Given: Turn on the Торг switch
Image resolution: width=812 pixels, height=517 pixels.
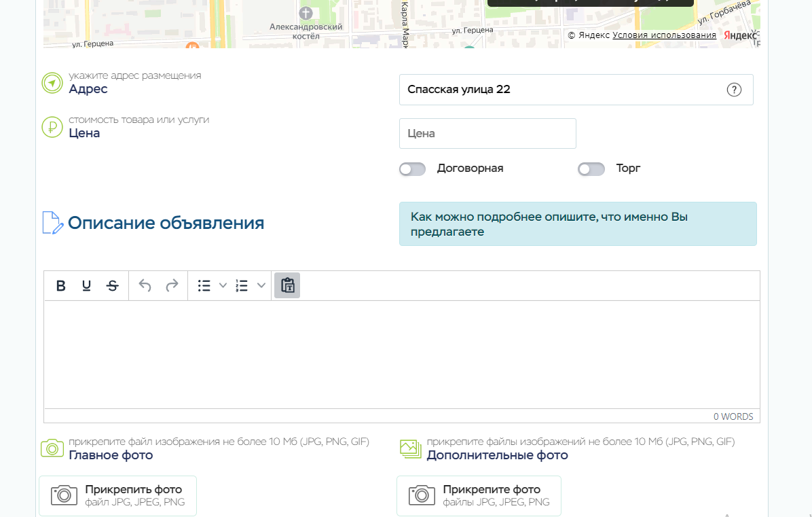Looking at the screenshot, I should coord(591,169).
